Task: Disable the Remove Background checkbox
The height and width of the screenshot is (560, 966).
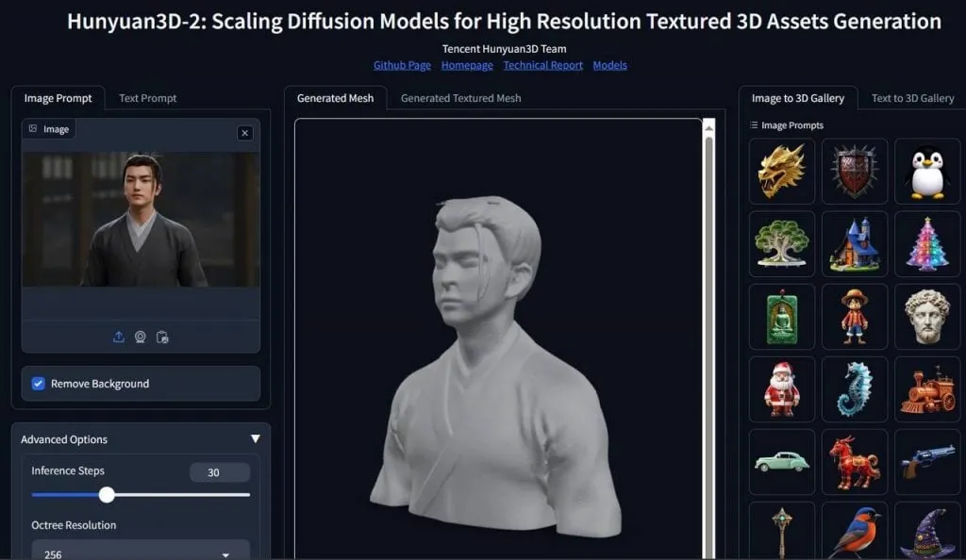Action: click(37, 384)
